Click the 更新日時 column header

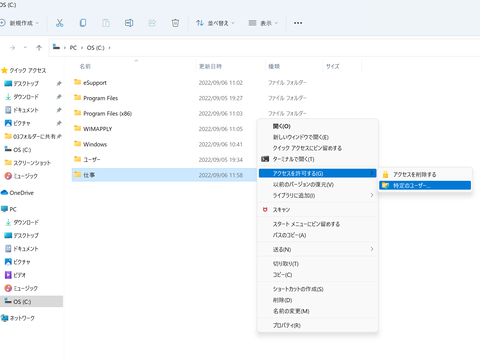[210, 66]
